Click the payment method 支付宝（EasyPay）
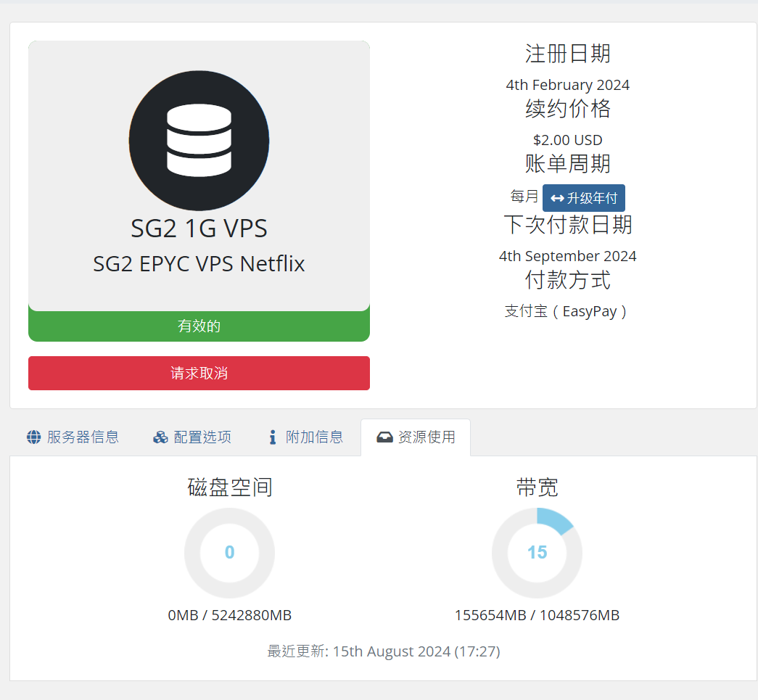 [x=566, y=311]
